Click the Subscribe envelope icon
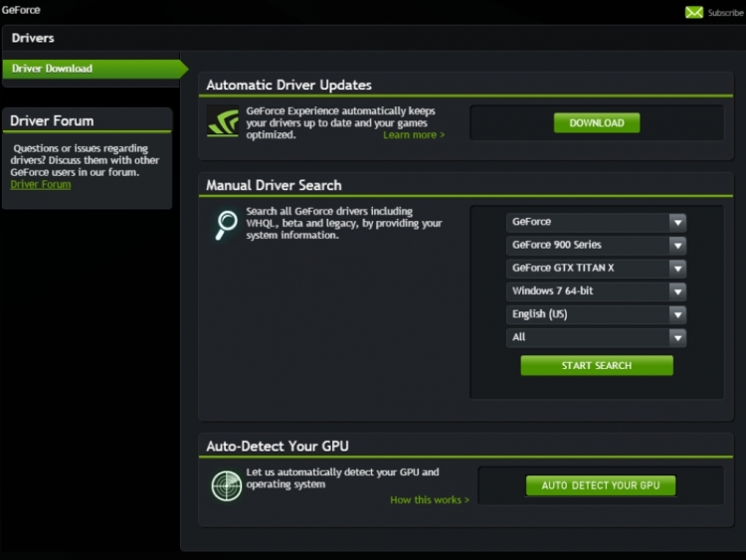This screenshot has height=560, width=746. [x=693, y=12]
